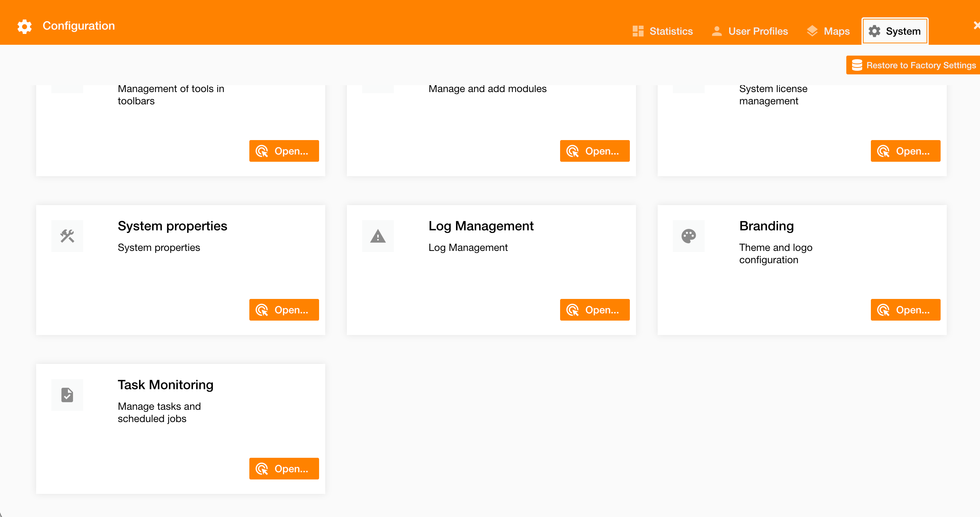Click the System properties tools icon

point(67,236)
